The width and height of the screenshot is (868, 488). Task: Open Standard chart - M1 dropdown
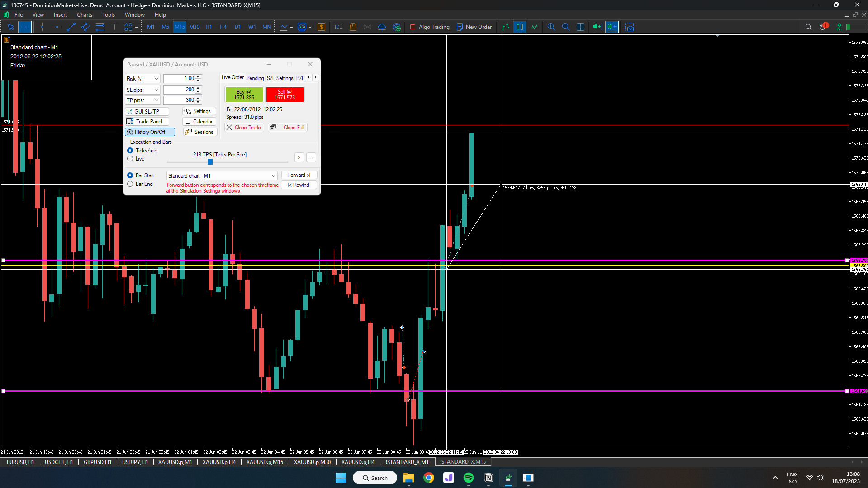coord(222,176)
